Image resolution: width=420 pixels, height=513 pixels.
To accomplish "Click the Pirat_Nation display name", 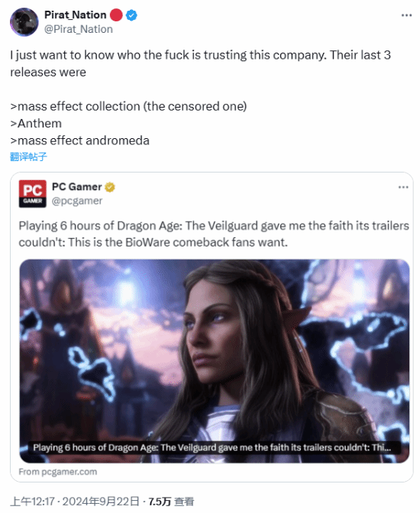I will point(76,15).
